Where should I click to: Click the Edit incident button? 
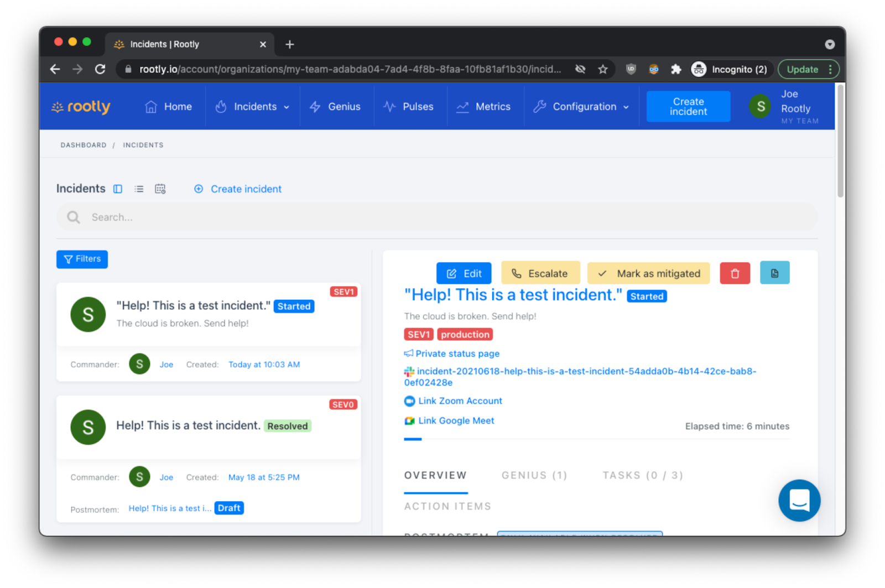click(464, 273)
